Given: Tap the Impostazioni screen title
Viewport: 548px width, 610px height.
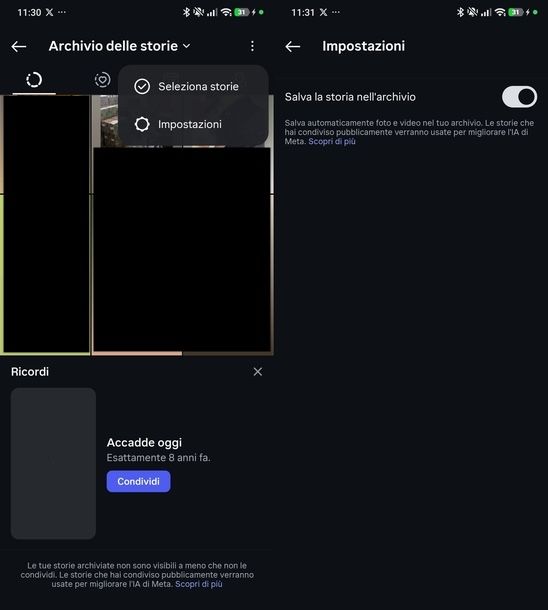Looking at the screenshot, I should point(363,46).
